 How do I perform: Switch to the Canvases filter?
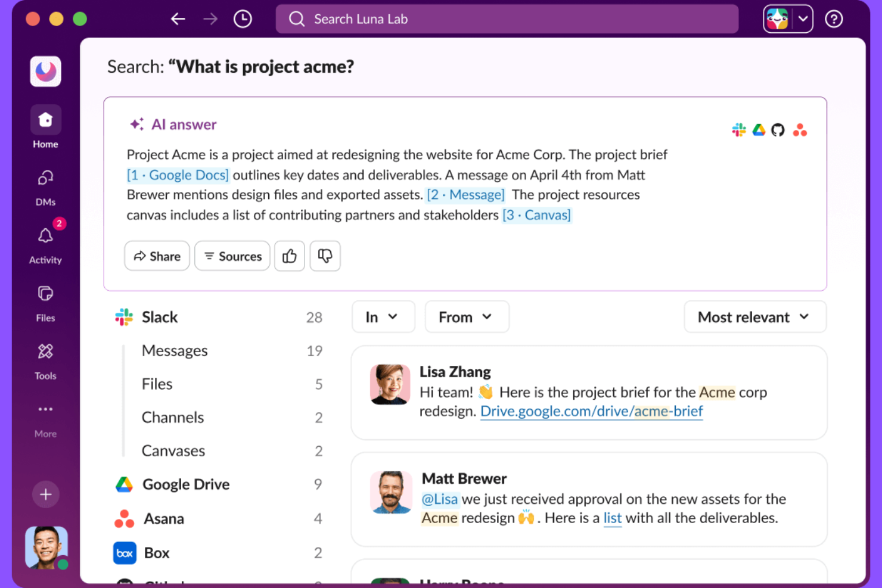(x=173, y=450)
